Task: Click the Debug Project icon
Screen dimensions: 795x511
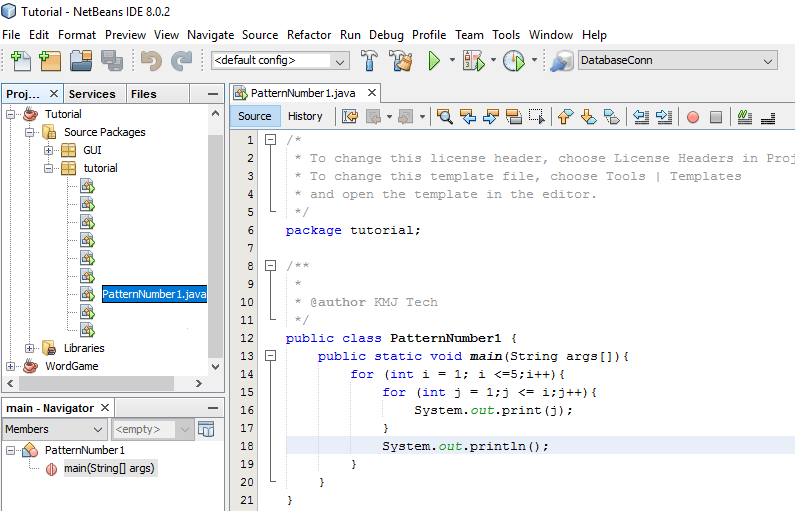Action: [474, 61]
